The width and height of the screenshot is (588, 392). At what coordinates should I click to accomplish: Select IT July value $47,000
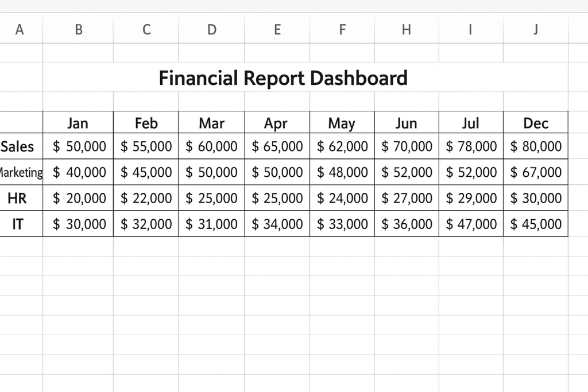point(471,224)
